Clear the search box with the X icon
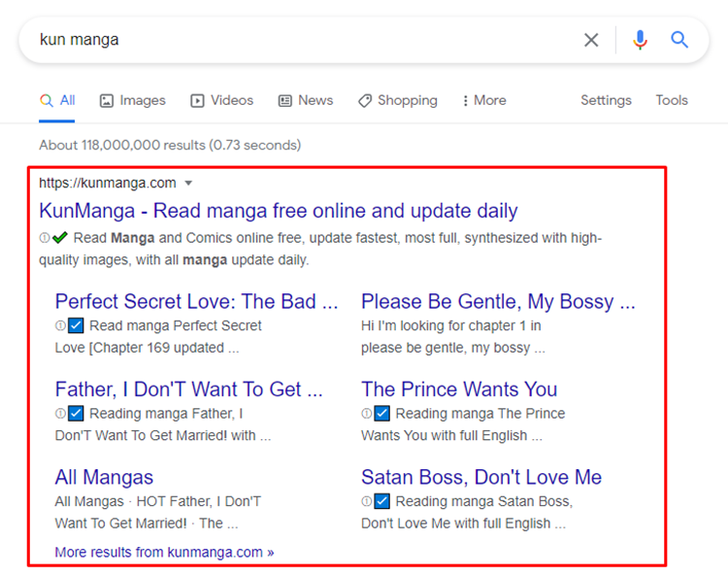728x576 pixels. [x=591, y=40]
